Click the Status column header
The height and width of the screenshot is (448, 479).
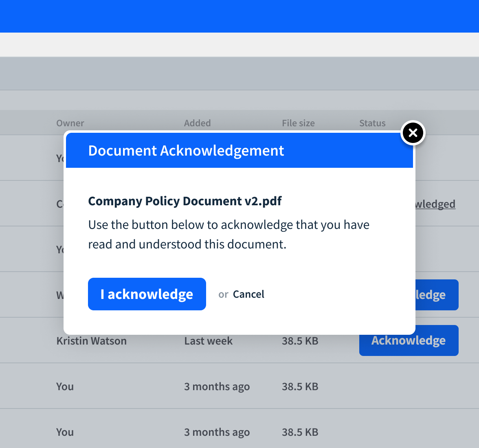click(x=372, y=123)
